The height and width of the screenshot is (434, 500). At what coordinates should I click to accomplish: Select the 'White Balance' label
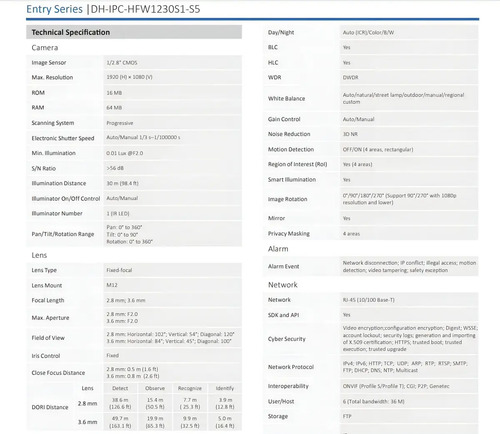pyautogui.click(x=286, y=98)
